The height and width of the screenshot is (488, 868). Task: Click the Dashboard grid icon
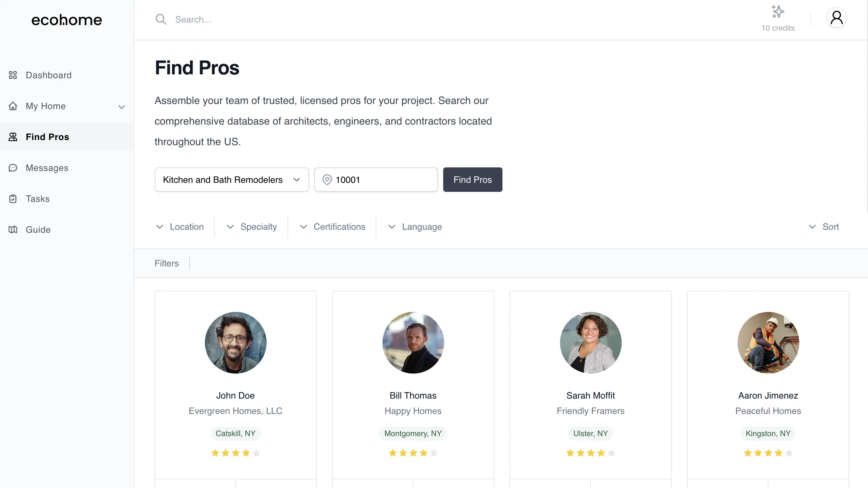[x=13, y=75]
